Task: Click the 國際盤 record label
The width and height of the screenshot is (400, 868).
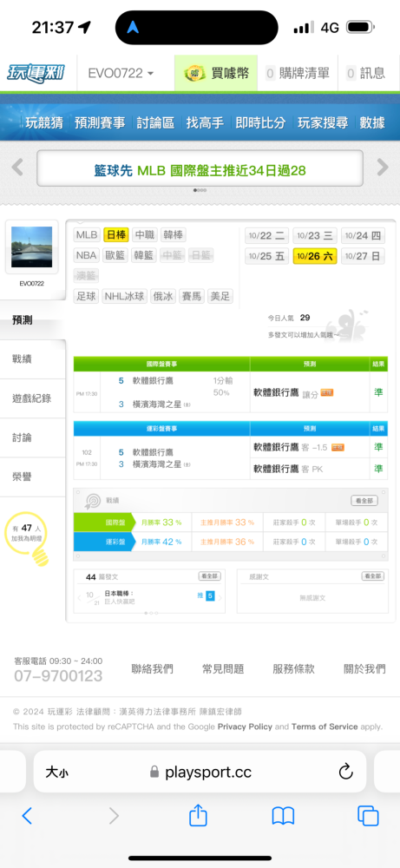Action: (105, 523)
